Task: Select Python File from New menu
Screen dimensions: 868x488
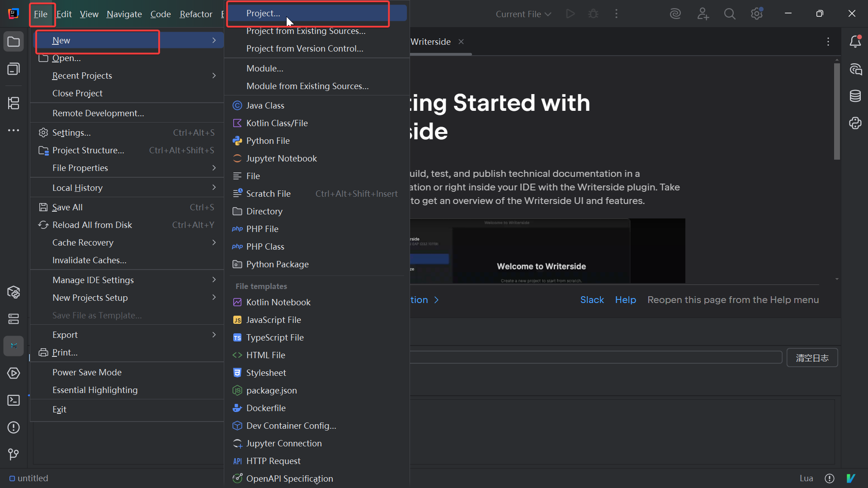Action: click(268, 141)
